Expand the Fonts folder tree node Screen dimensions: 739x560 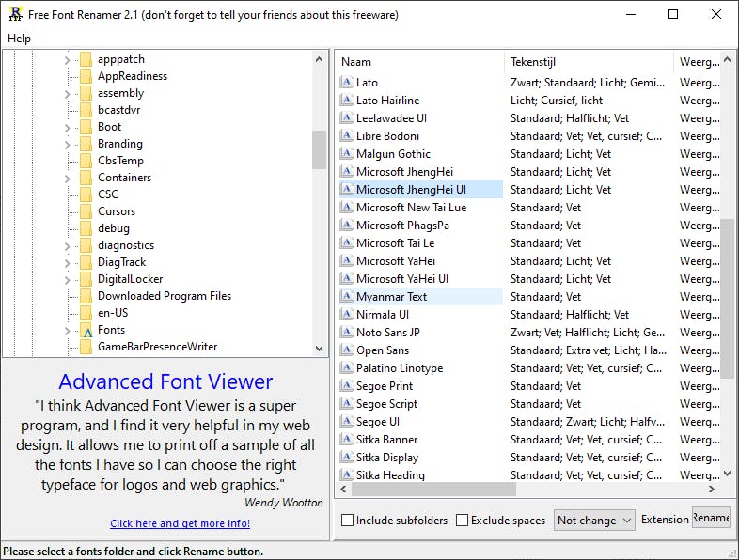click(68, 331)
